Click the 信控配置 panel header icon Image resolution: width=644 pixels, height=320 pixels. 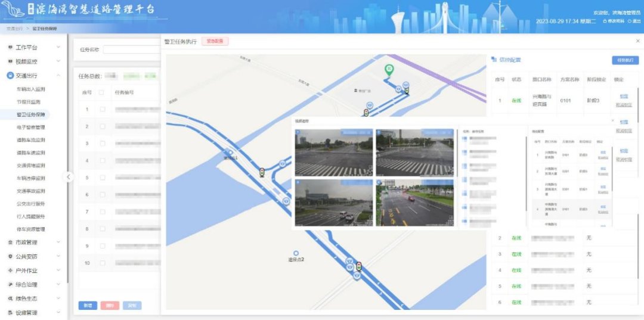tap(494, 60)
